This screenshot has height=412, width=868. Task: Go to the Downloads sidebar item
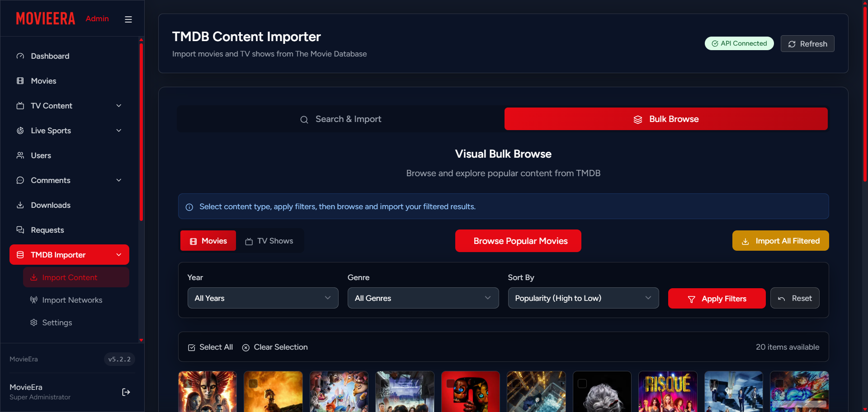coord(50,205)
